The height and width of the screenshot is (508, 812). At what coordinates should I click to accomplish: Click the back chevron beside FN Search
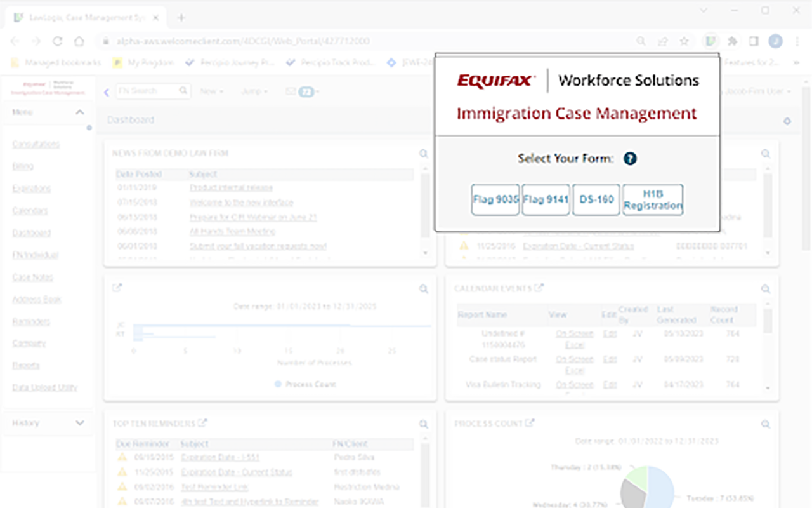(105, 91)
